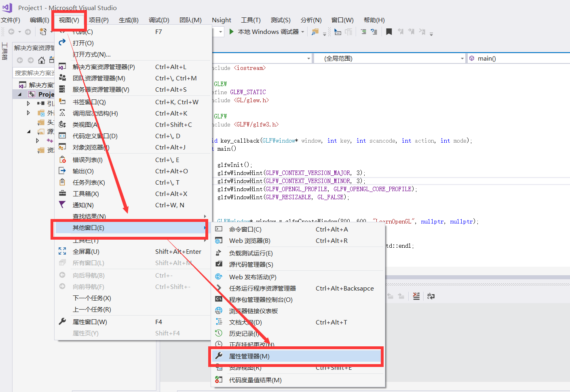Click the 代码定义窗口(D) icon
The image size is (570, 392).
(62, 135)
